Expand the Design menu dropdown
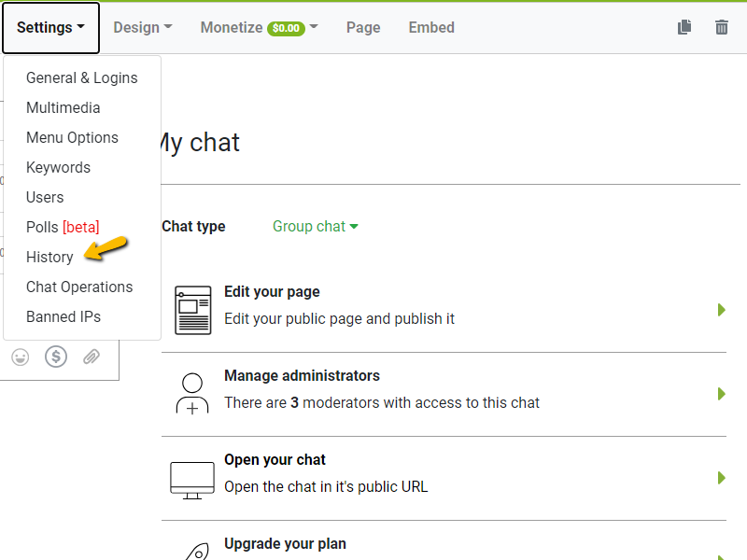This screenshot has width=747, height=560. (x=142, y=27)
